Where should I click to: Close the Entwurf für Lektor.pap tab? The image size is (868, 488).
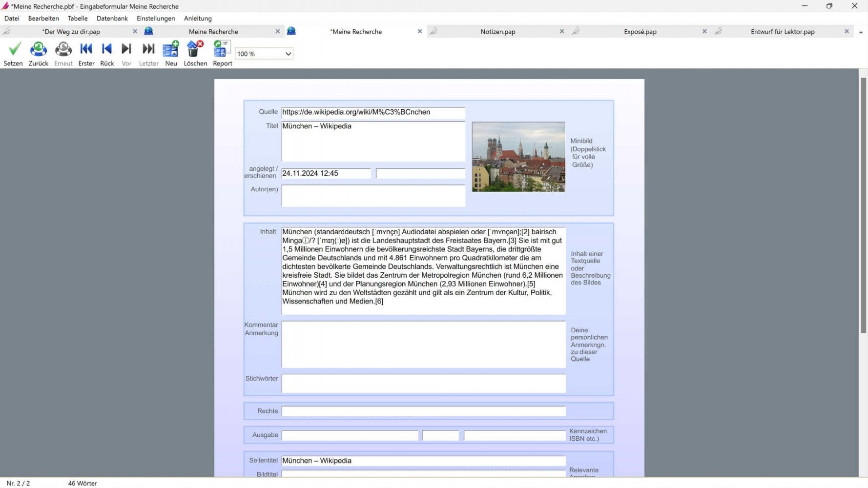tap(847, 31)
